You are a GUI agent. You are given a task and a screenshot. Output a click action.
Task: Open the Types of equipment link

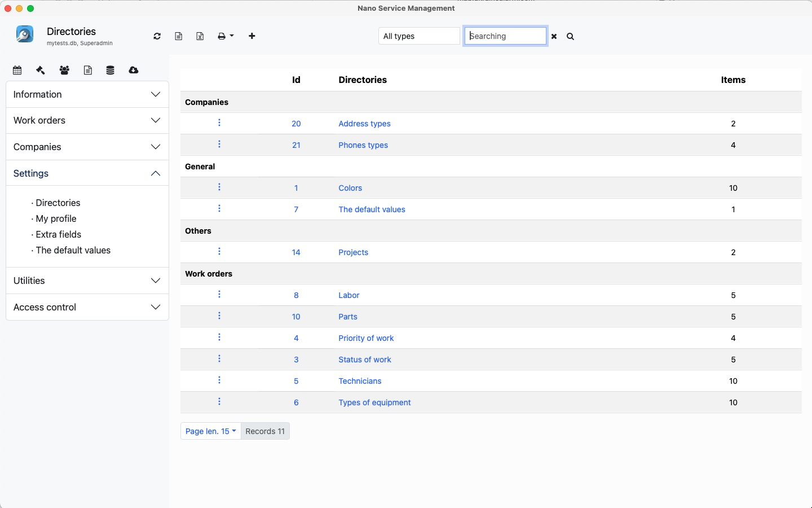374,402
